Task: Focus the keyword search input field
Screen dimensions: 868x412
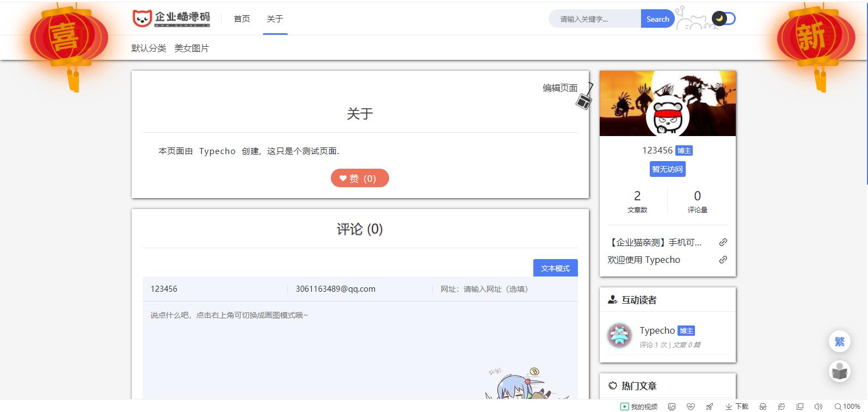Action: (x=596, y=19)
